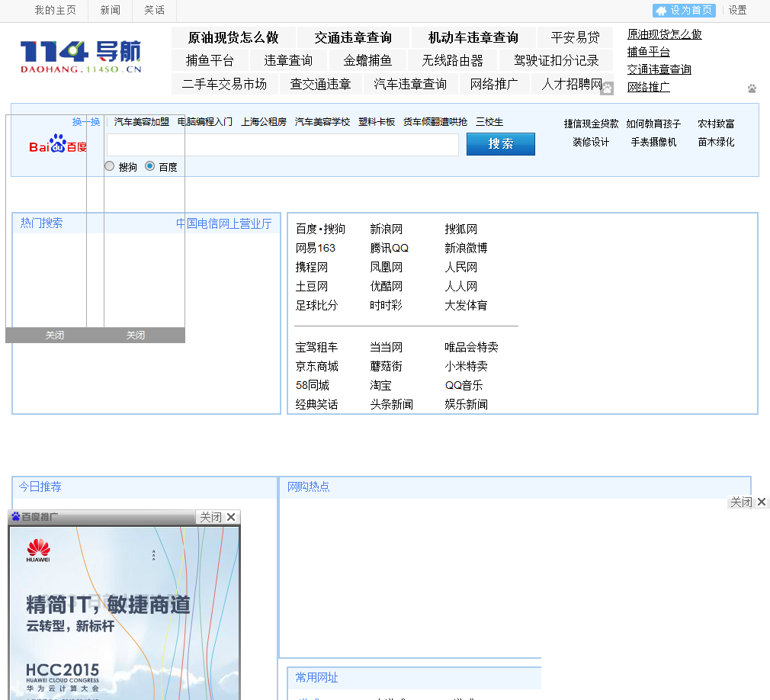770x700 pixels.
Task: Open 京东商城 site link
Action: tap(316, 367)
